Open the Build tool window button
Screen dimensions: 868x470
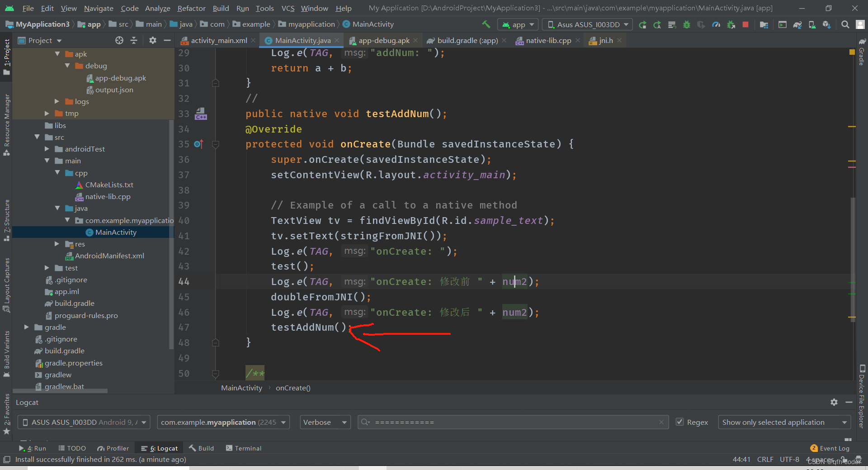[x=202, y=448]
